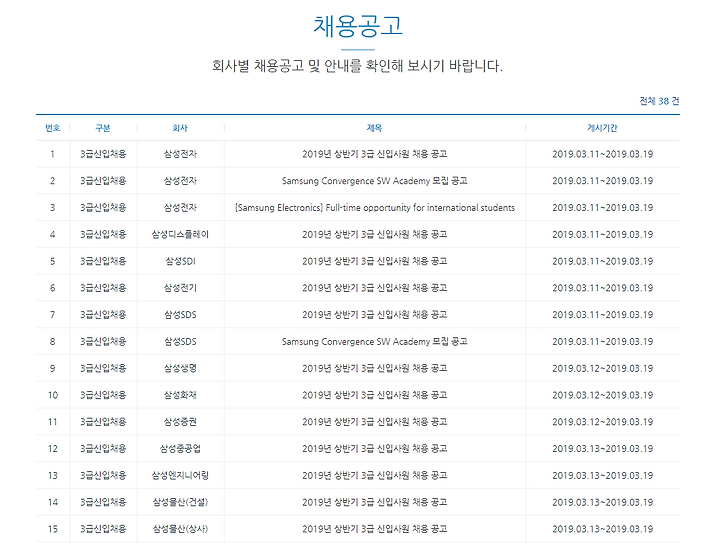Viewport: 720px width, 543px height.
Task: Open 삼성물산(건설) 신입사원 채용 공고 title
Action: pos(374,502)
